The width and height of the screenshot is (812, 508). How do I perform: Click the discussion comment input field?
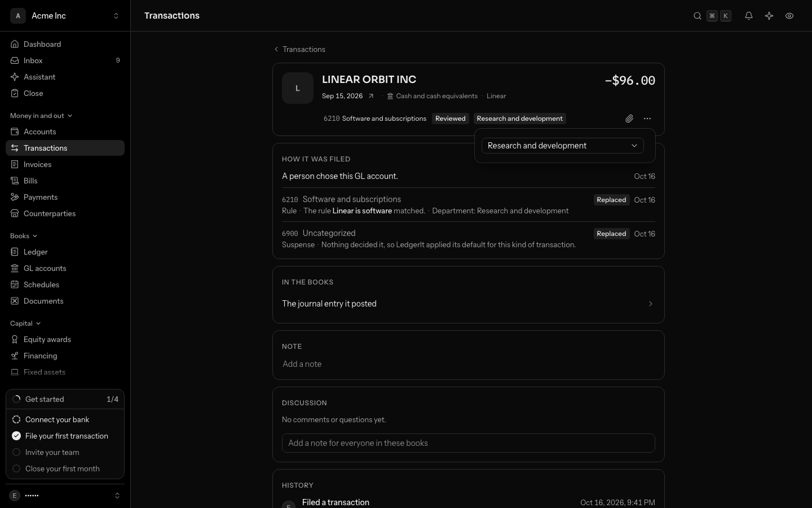468,443
